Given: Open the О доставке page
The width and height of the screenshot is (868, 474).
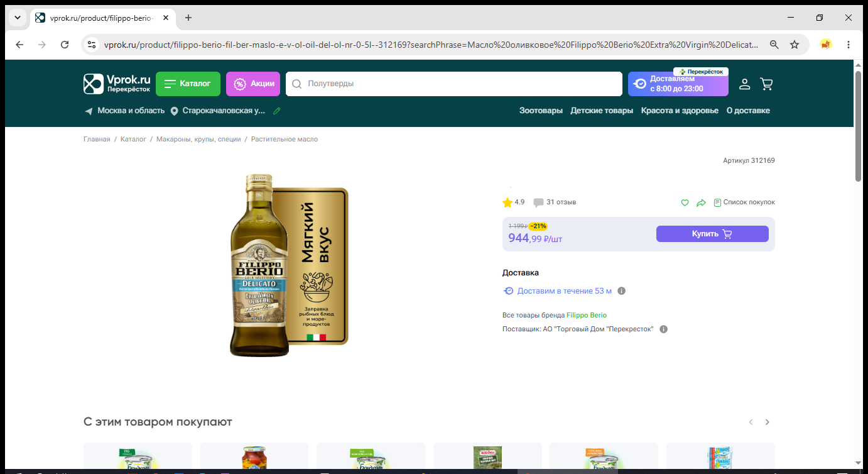Looking at the screenshot, I should [x=748, y=111].
